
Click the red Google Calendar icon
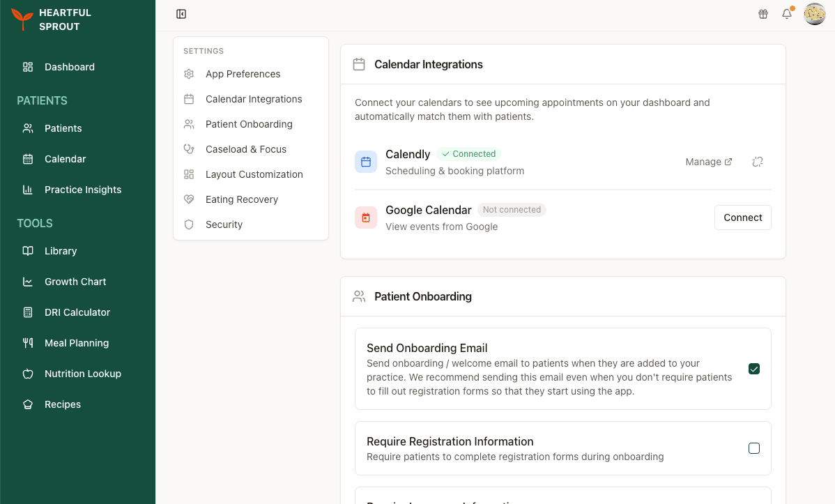click(366, 217)
